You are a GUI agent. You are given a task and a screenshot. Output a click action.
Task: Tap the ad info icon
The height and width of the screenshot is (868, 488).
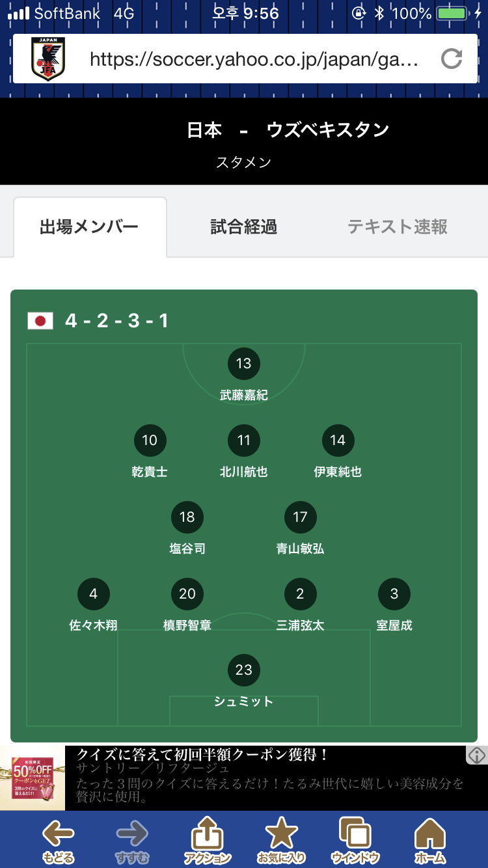coord(476,755)
